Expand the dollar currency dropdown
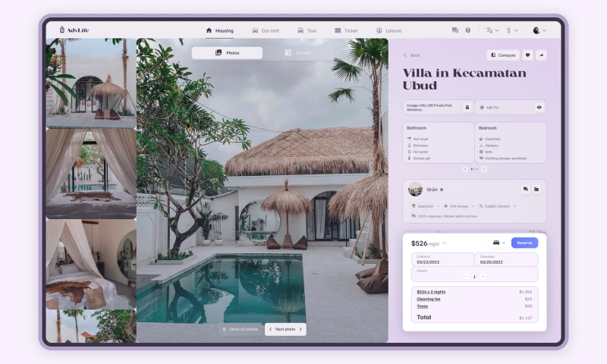This screenshot has width=607, height=364. pos(512,30)
